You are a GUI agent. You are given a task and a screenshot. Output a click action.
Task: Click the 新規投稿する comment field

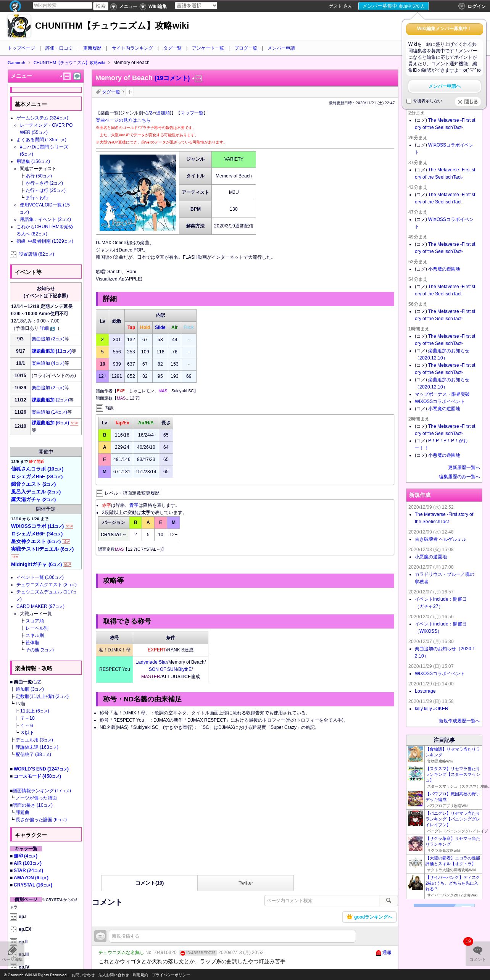coord(232,936)
